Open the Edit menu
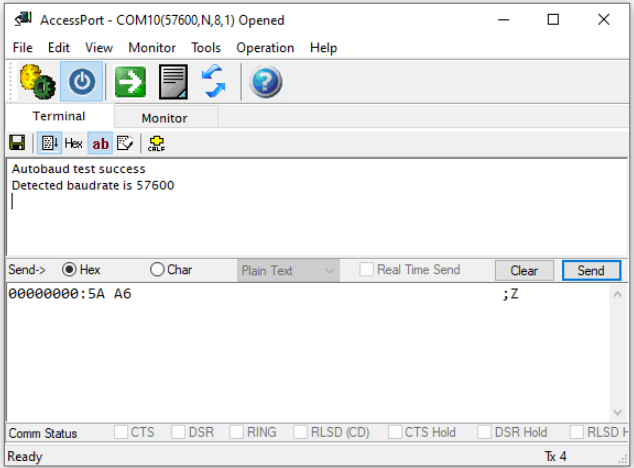The width and height of the screenshot is (634, 468). point(59,48)
